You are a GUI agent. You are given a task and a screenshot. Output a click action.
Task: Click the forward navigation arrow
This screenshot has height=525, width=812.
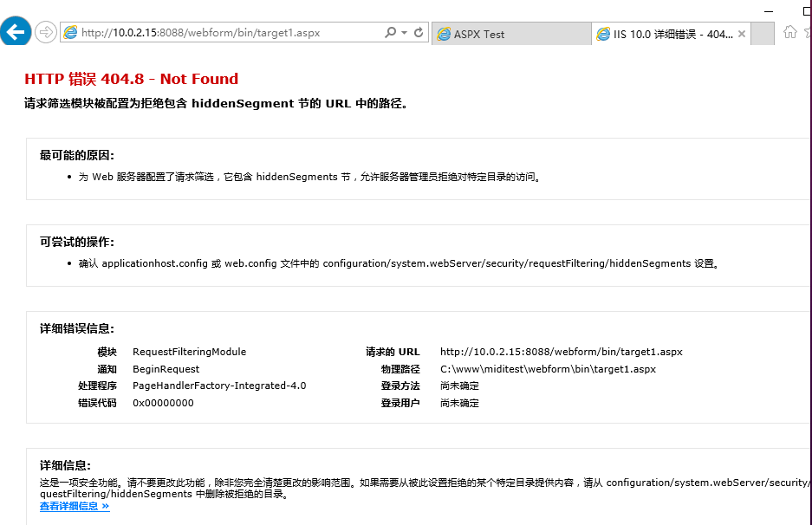tap(46, 33)
